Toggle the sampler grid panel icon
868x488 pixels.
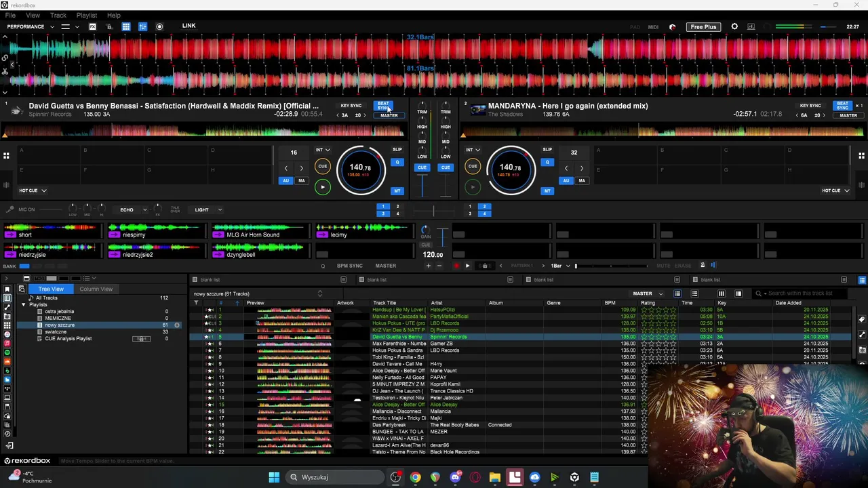tap(125, 26)
